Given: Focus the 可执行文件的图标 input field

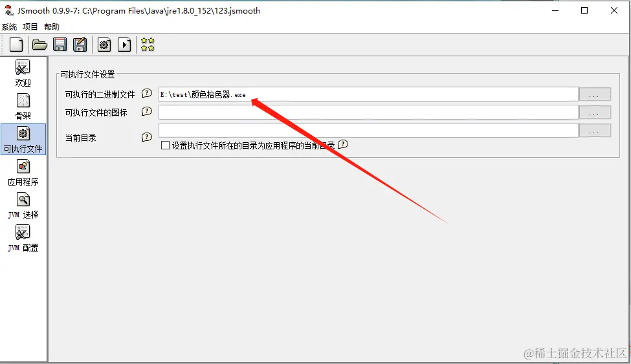Looking at the screenshot, I should (368, 112).
